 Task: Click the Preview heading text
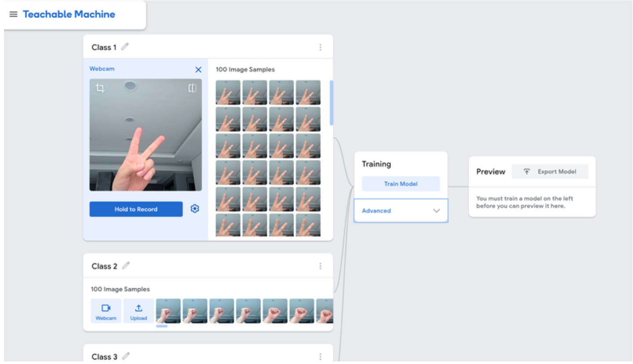pyautogui.click(x=491, y=171)
